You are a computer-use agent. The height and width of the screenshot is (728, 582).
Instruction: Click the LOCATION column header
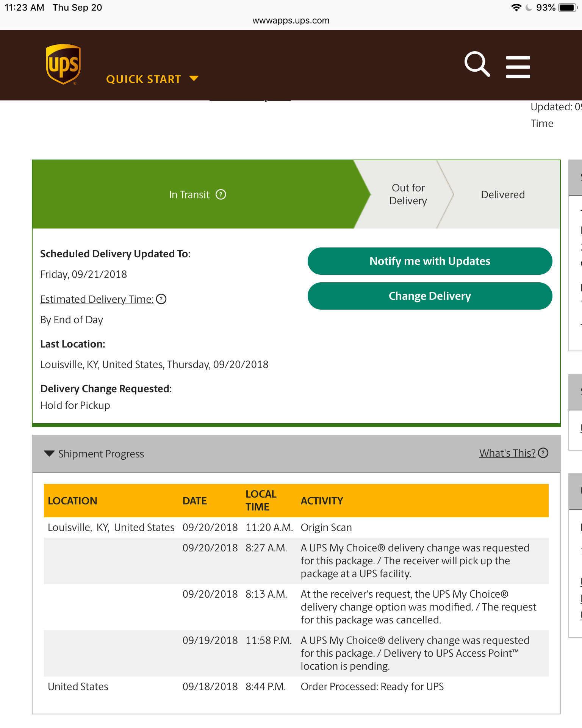point(72,501)
